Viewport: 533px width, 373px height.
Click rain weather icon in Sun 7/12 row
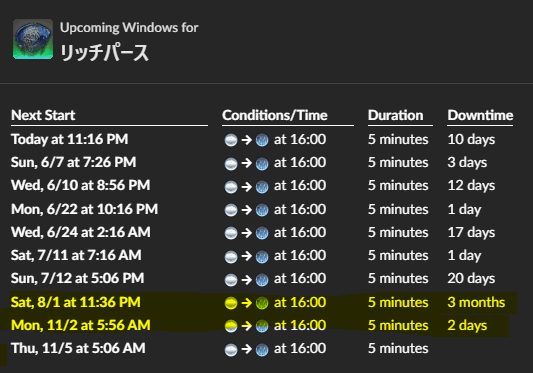tap(262, 279)
